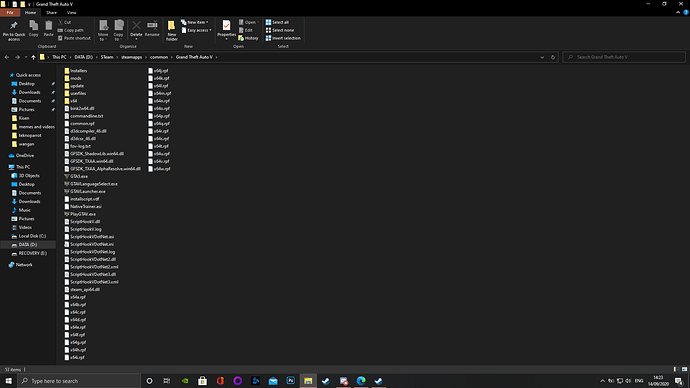Click the Paste ribbon button

(48, 29)
